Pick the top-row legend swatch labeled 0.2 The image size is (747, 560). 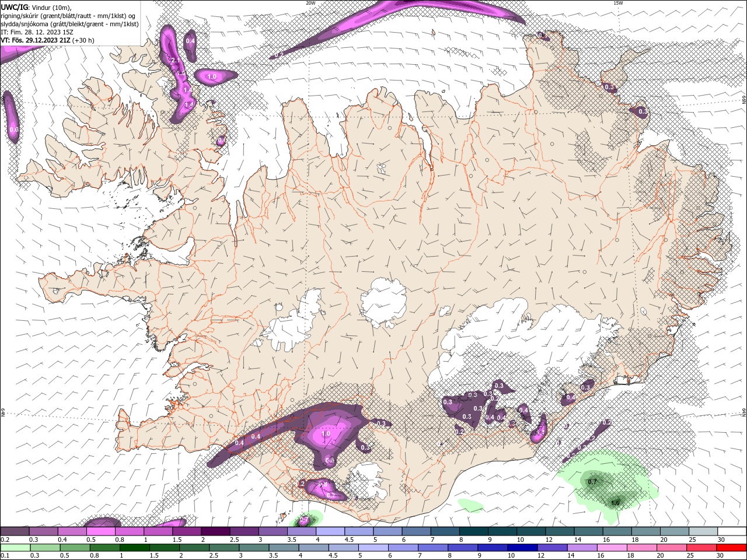(15, 531)
